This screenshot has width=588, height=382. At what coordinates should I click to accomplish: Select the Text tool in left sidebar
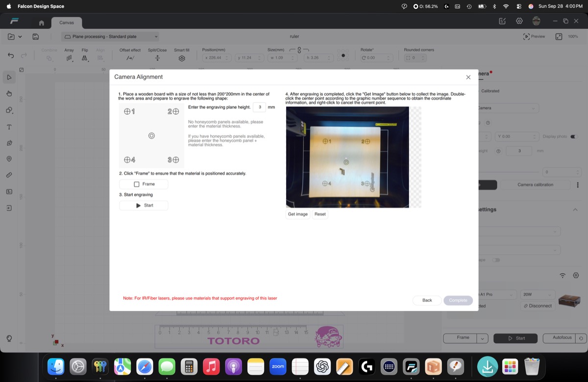[9, 127]
